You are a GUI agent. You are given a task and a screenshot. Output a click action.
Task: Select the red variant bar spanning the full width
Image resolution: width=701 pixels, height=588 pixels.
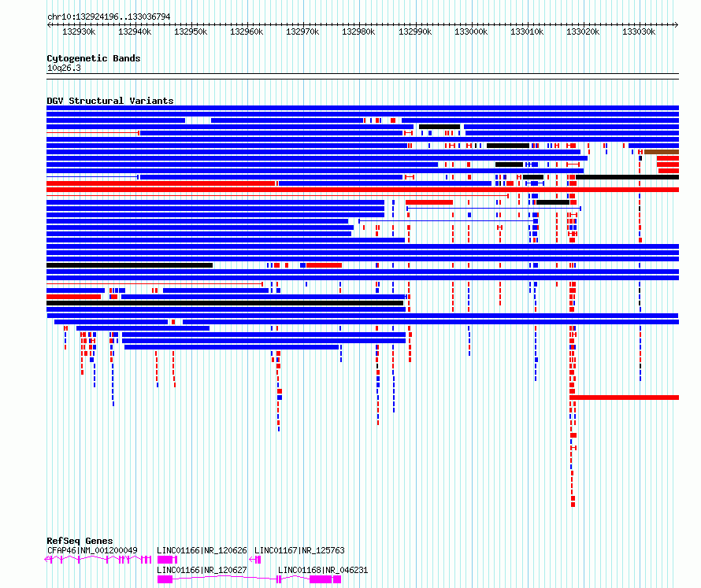coord(362,190)
